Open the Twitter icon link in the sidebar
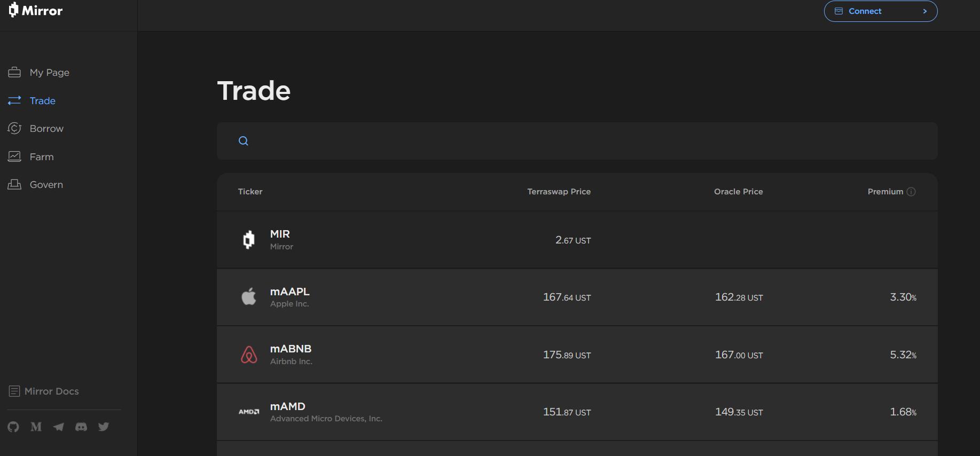Viewport: 980px width, 456px height. pyautogui.click(x=104, y=427)
